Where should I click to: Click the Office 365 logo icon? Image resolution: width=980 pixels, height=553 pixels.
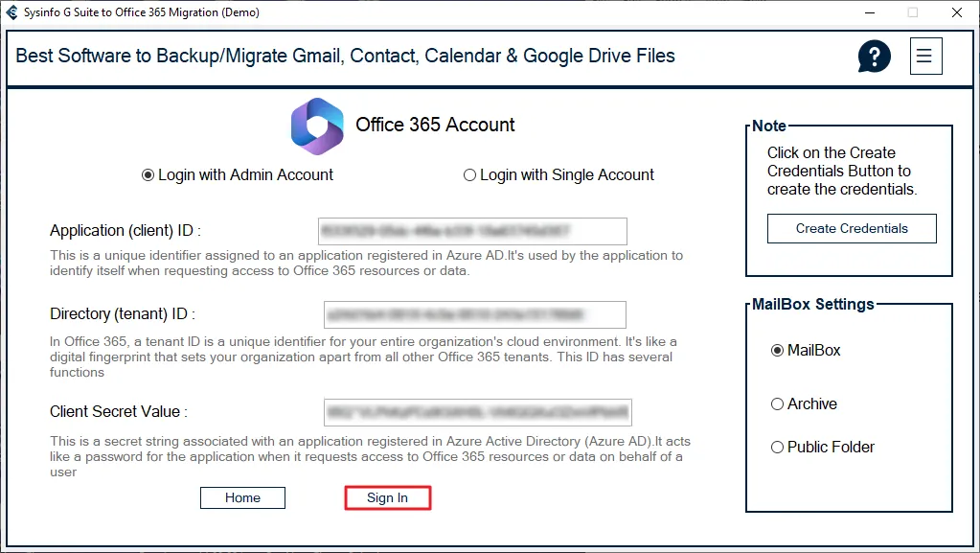pyautogui.click(x=317, y=126)
